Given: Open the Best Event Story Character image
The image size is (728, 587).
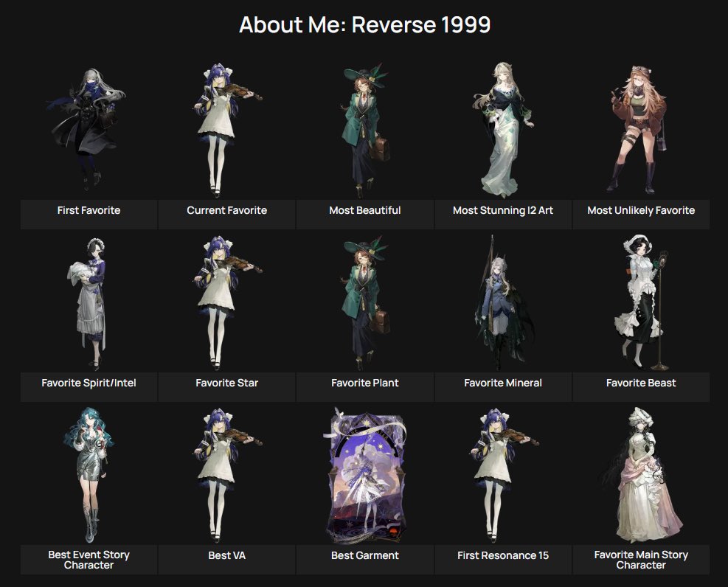Looking at the screenshot, I should coord(89,475).
